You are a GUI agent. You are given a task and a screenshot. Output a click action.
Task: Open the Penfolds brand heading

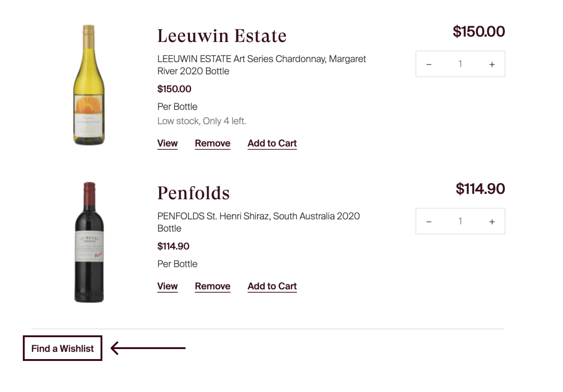coord(193,193)
